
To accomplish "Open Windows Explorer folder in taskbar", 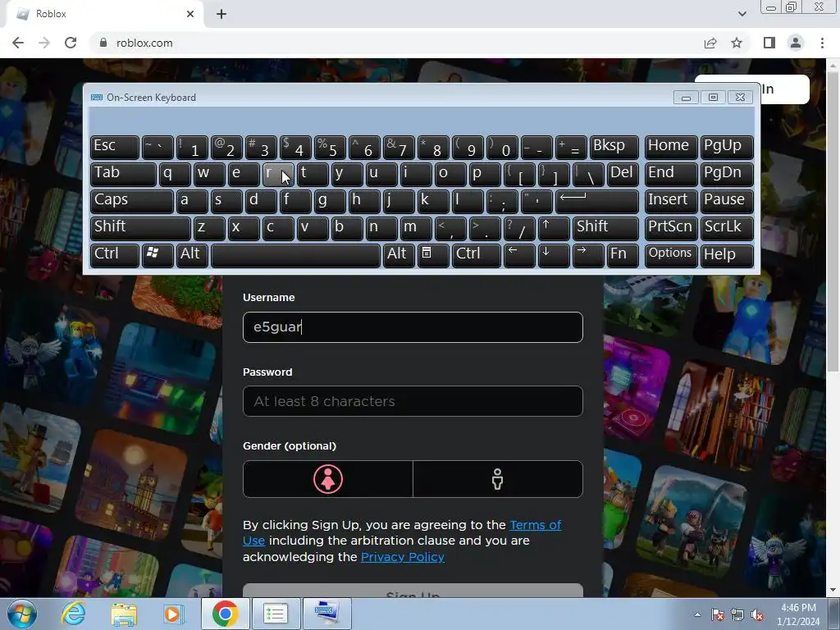I will [124, 614].
